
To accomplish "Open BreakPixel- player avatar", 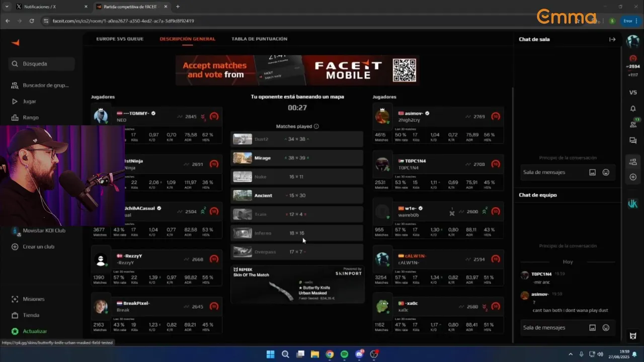I will pyautogui.click(x=101, y=307).
